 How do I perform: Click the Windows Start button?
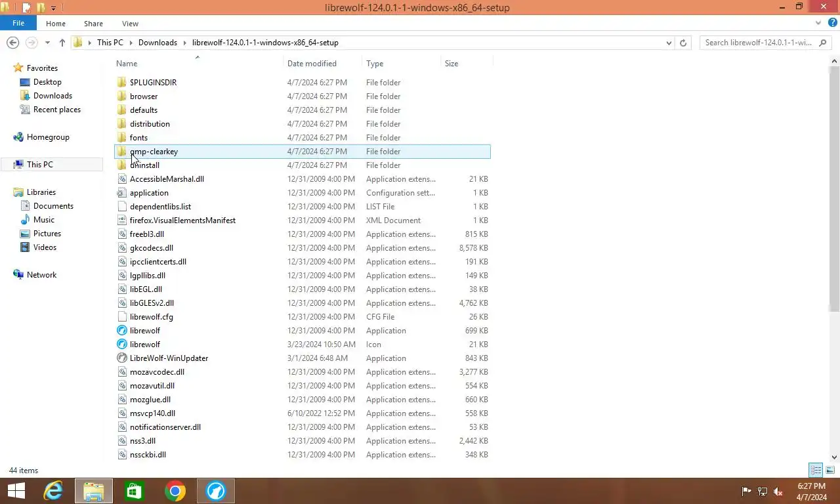pos(16,491)
